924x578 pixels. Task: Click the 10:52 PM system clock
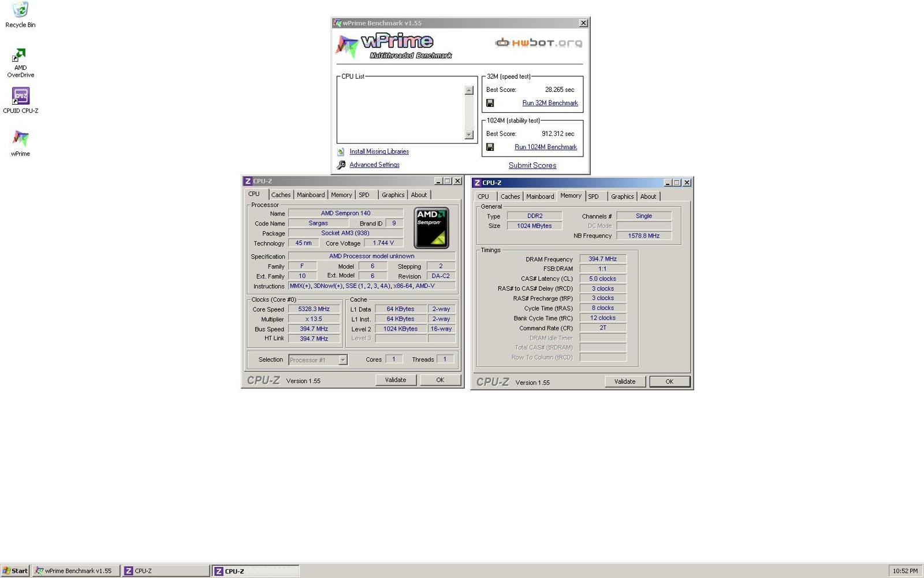click(x=905, y=570)
